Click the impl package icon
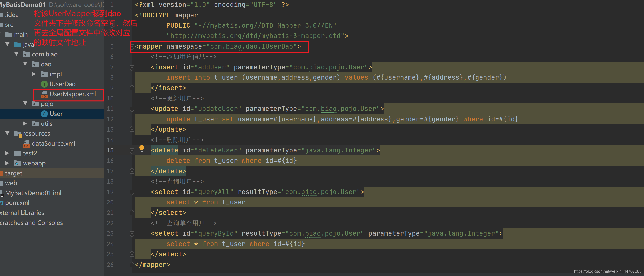The width and height of the screenshot is (644, 276). (x=44, y=74)
